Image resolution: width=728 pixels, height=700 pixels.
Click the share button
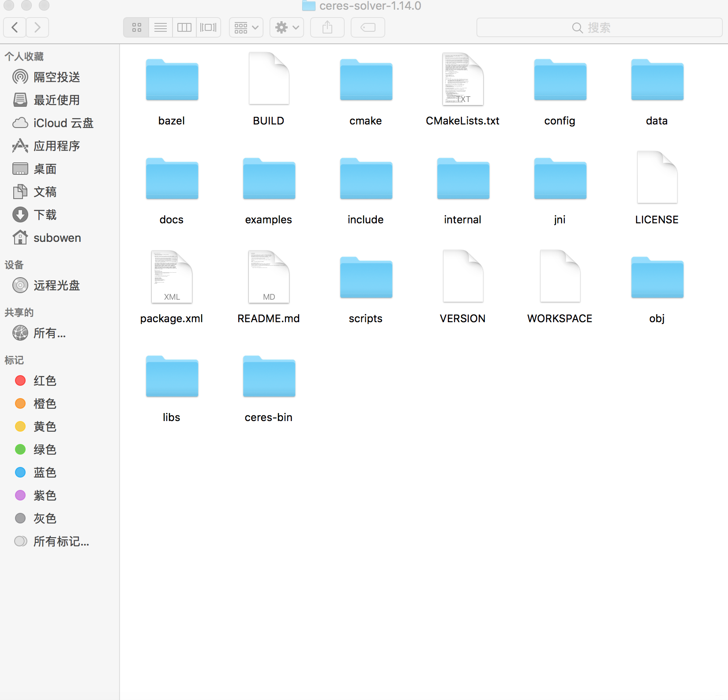pyautogui.click(x=327, y=27)
